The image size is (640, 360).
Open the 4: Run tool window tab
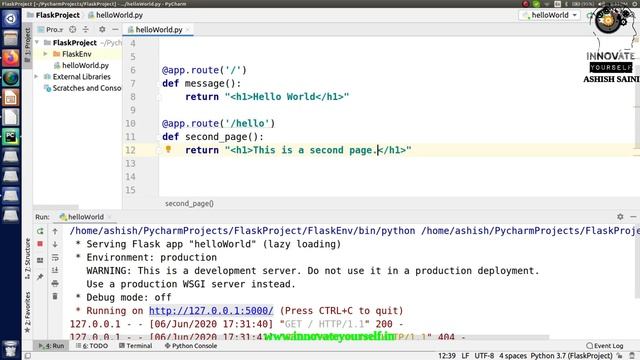click(x=52, y=346)
